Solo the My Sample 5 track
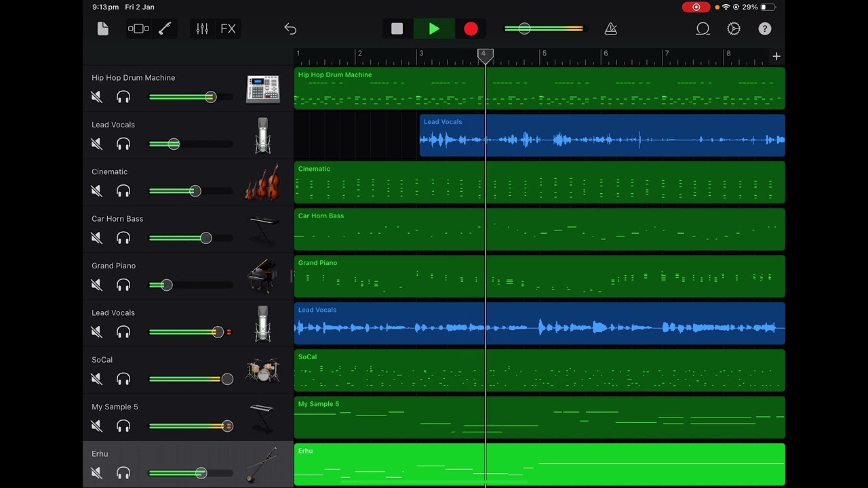 tap(123, 426)
